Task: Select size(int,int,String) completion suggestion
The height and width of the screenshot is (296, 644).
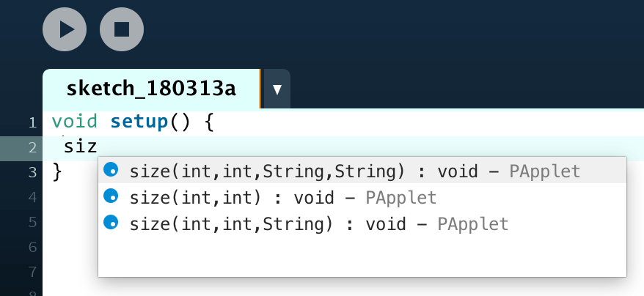Action: point(362,223)
